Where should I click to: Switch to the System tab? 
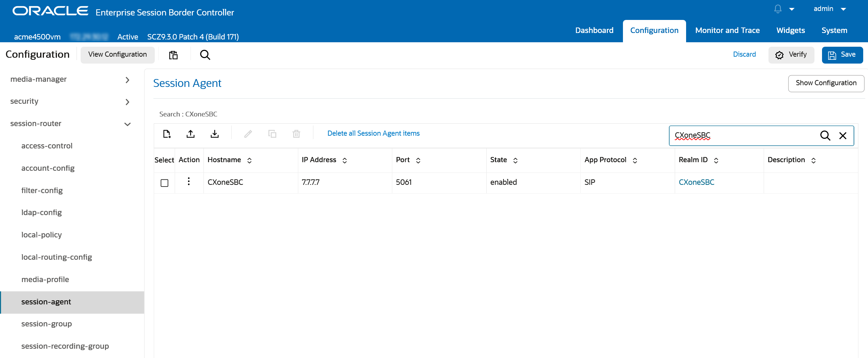point(834,31)
